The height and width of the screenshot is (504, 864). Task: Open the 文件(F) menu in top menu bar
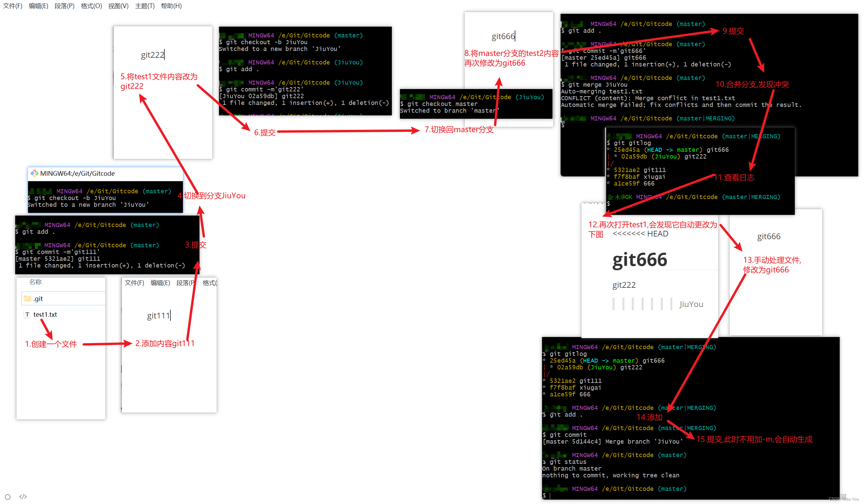coord(13,6)
